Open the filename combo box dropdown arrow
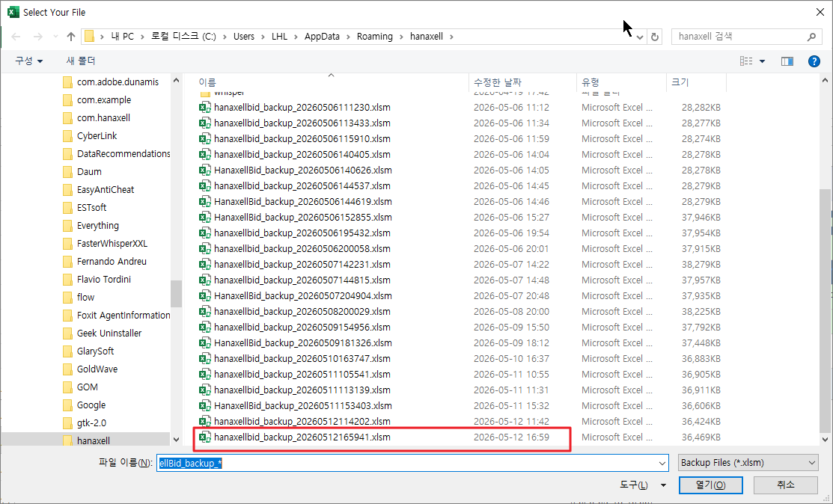The image size is (833, 504). (x=662, y=463)
